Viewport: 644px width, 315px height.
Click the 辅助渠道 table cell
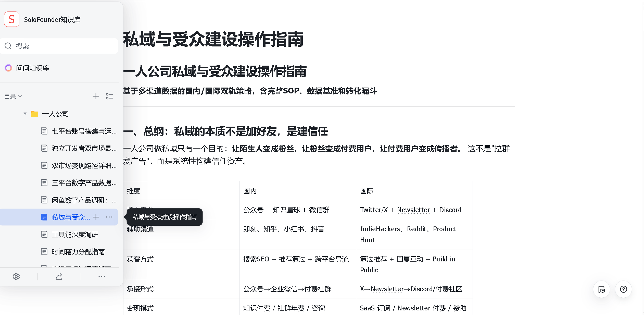181,234
